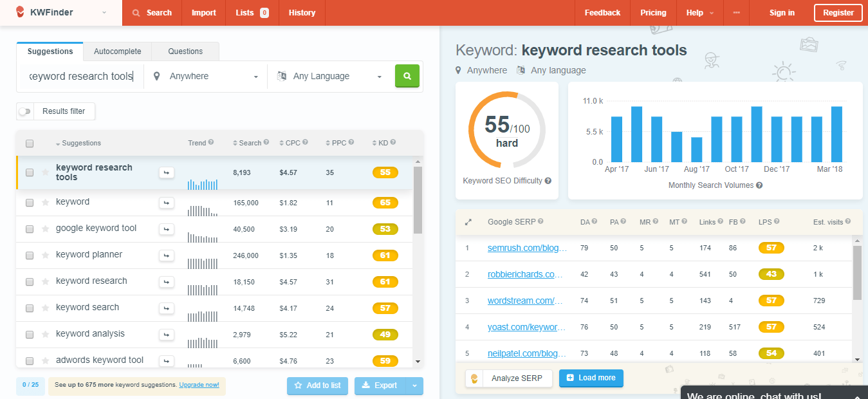Click help icon next to DA column
Screen dimensions: 868x399
[595, 221]
